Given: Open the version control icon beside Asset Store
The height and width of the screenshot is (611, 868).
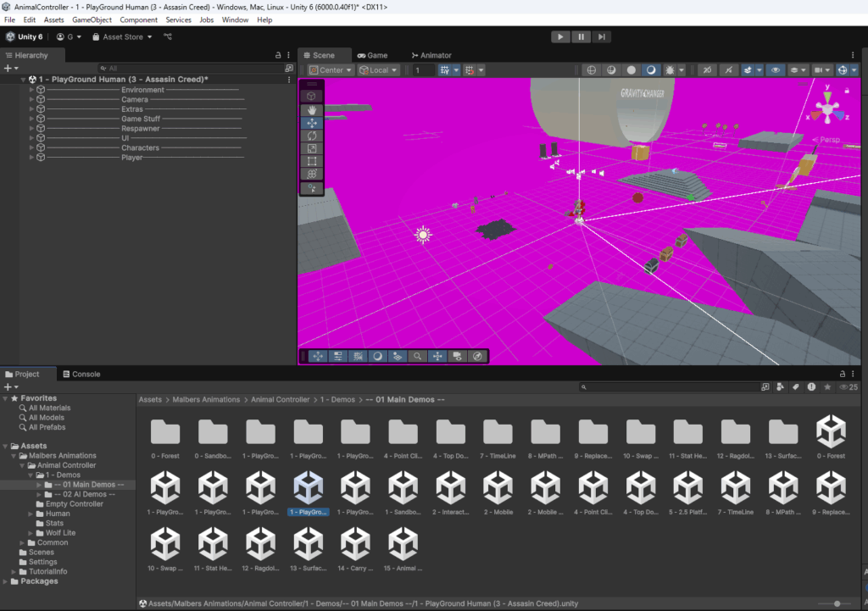Looking at the screenshot, I should (168, 36).
